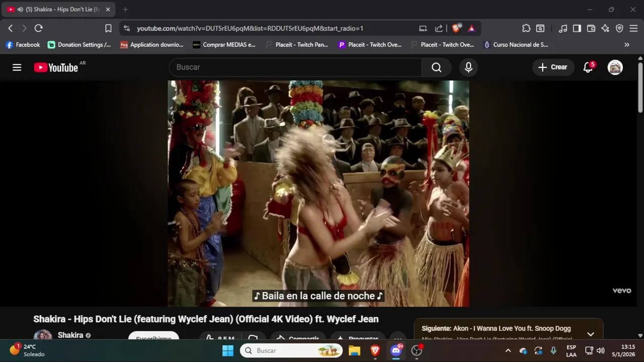Share this page via the share icon

click(439, 29)
